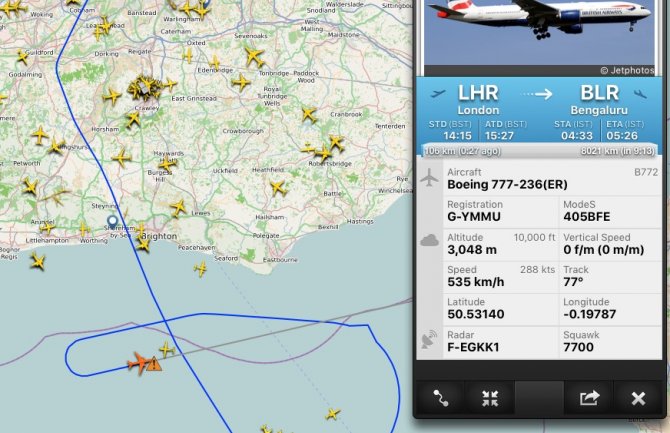Click the collapse arrows icon in panel toolbar
The width and height of the screenshot is (670, 433).
click(490, 398)
